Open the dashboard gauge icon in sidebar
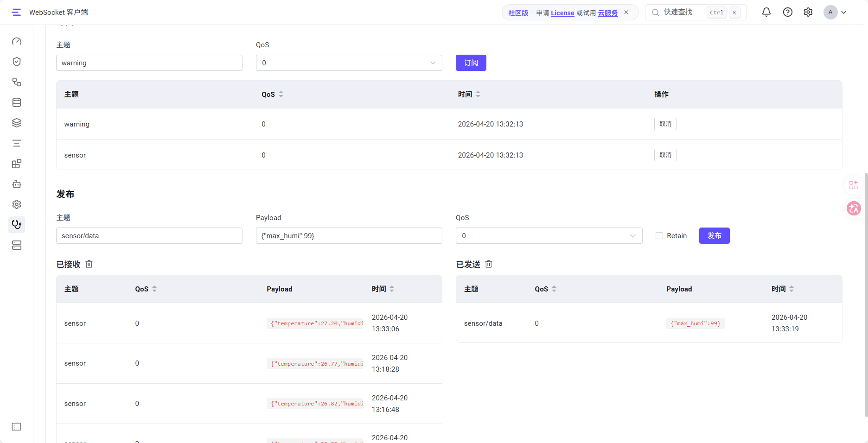 click(x=17, y=41)
